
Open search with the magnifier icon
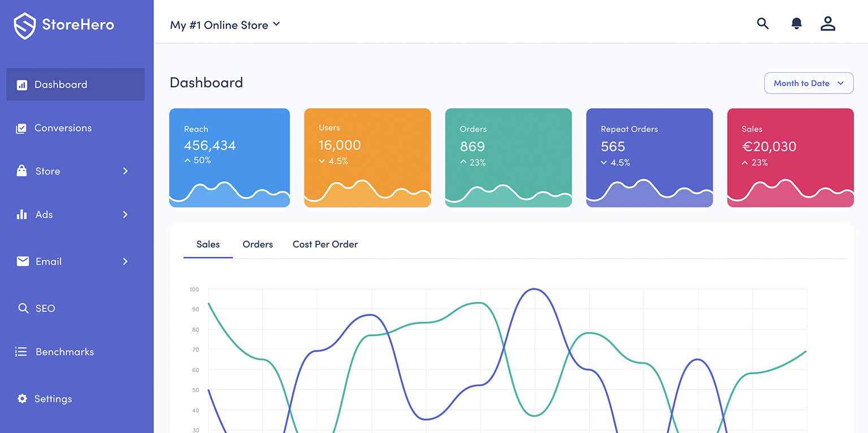pyautogui.click(x=763, y=24)
